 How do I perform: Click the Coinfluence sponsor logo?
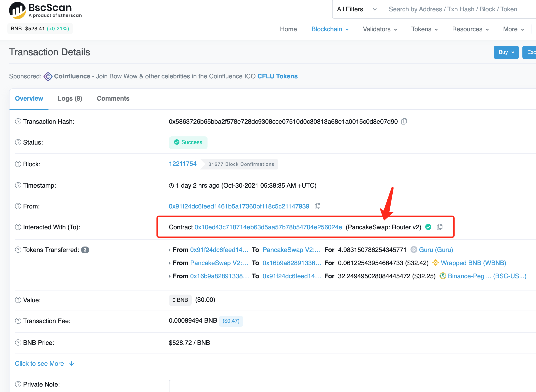[48, 76]
